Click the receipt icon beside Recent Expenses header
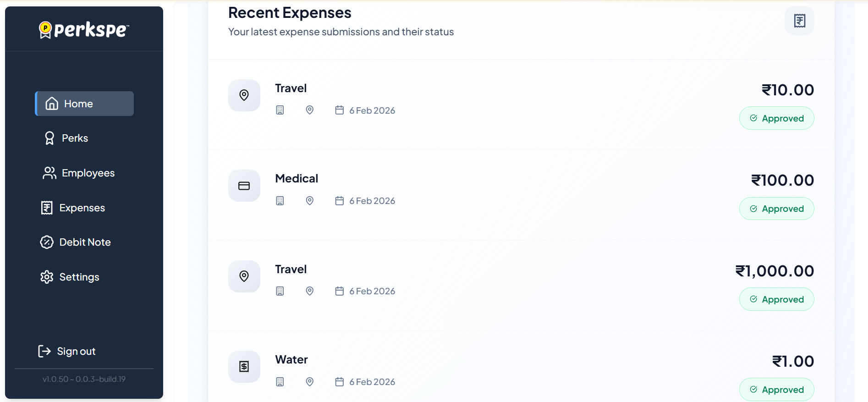The image size is (868, 402). [x=799, y=21]
